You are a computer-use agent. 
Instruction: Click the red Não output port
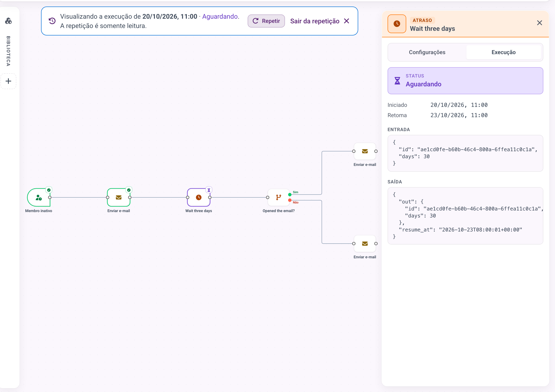[x=290, y=200]
